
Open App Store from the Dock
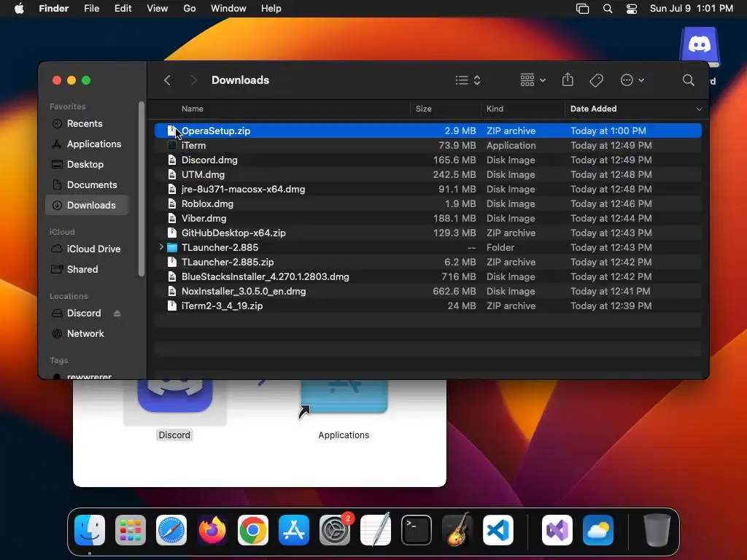(294, 530)
